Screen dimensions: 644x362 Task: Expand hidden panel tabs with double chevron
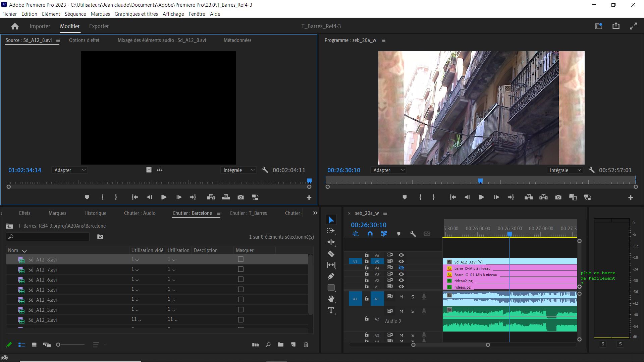[x=315, y=213]
